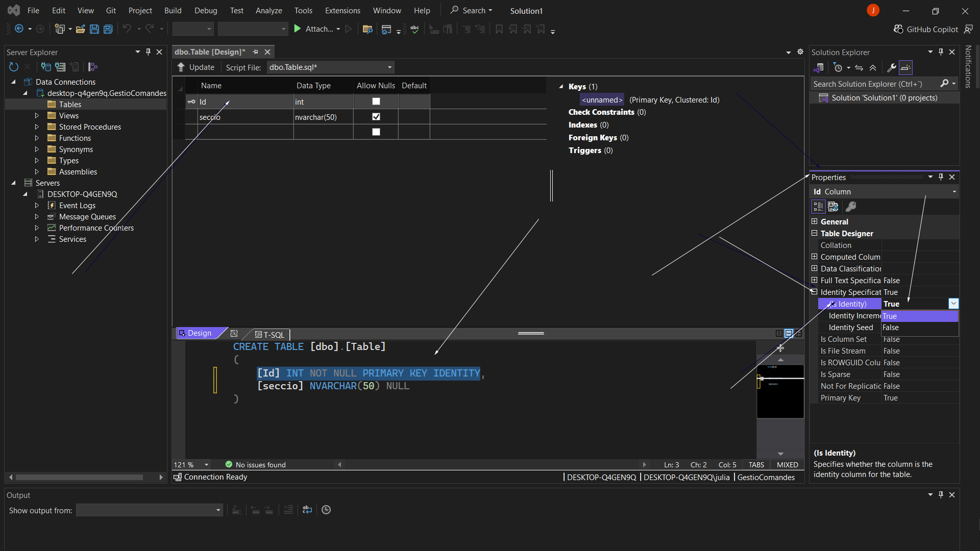980x551 pixels.
Task: Click the GitHub Copilot icon
Action: tap(898, 29)
